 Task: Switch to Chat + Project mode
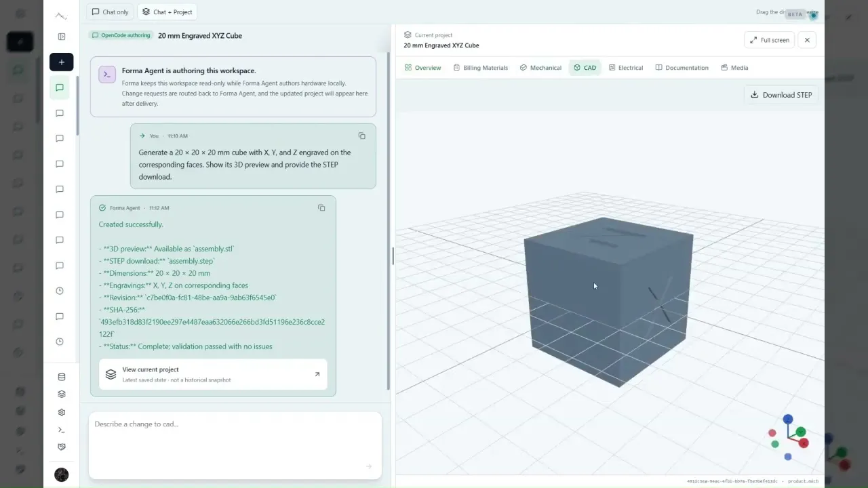pyautogui.click(x=167, y=12)
